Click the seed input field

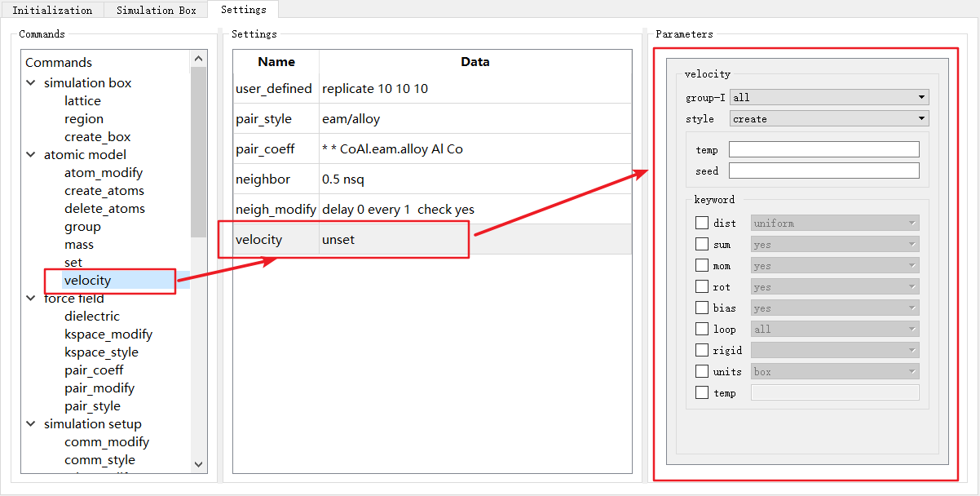[823, 170]
